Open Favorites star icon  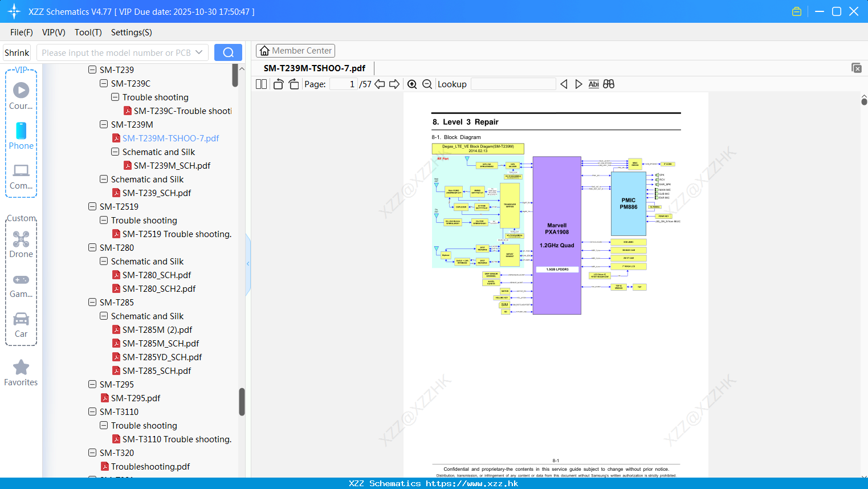tap(21, 373)
